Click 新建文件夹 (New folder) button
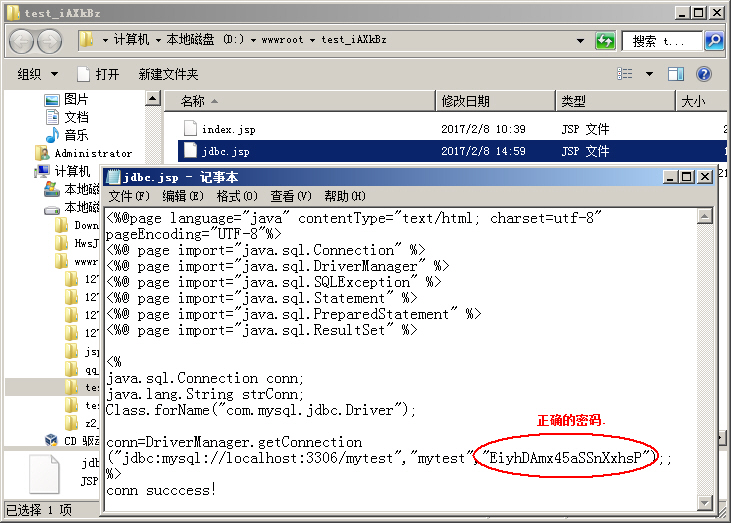 pos(168,74)
